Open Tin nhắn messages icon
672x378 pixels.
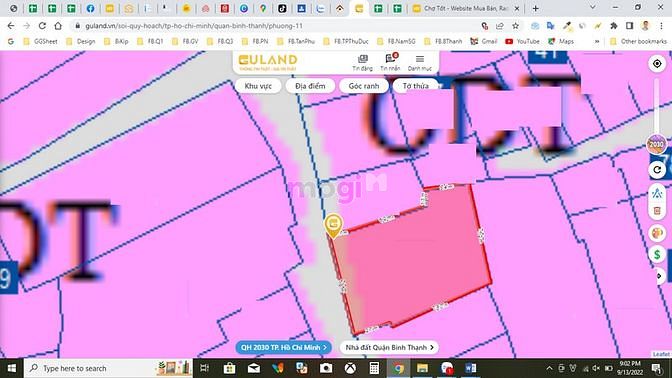click(x=390, y=62)
